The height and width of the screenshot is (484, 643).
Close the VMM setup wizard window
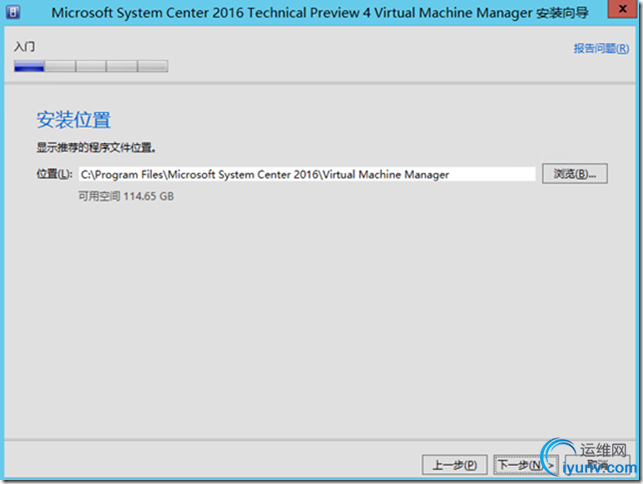click(622, 9)
